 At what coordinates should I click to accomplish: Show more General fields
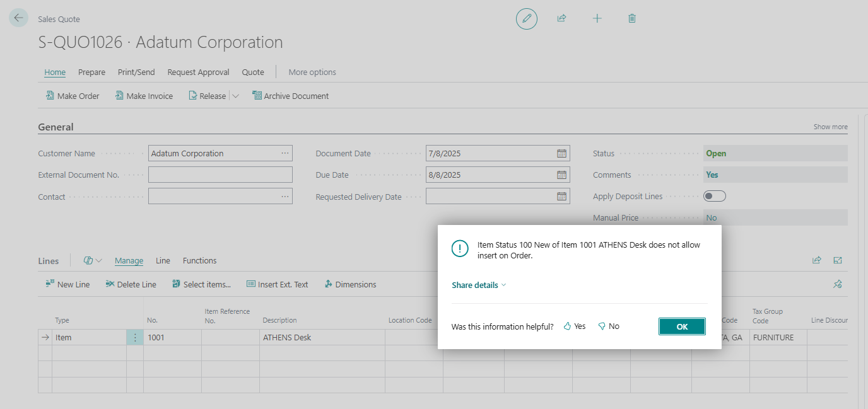coord(830,127)
